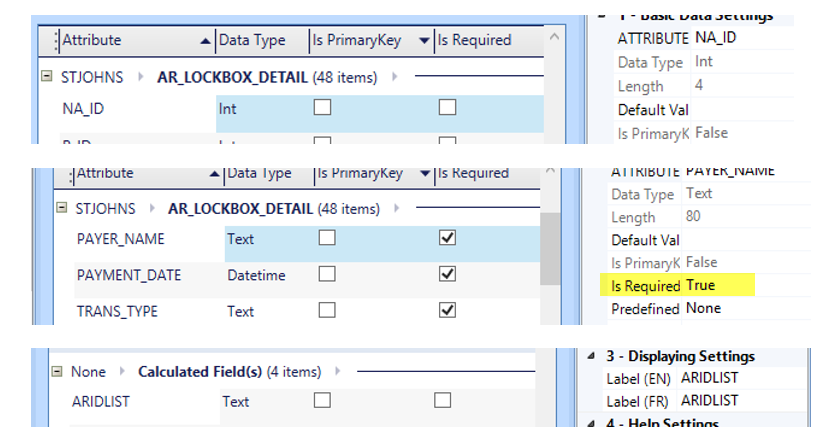Collapse the STJOHNS group above the NA_ID row

point(47,76)
